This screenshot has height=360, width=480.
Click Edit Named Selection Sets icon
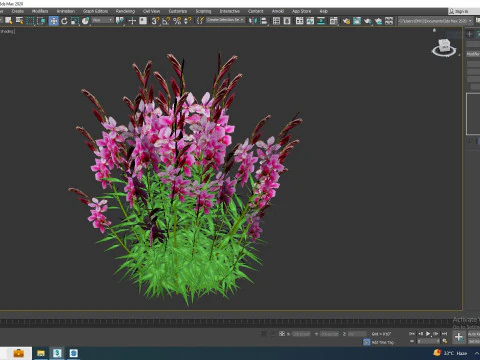tap(200, 21)
